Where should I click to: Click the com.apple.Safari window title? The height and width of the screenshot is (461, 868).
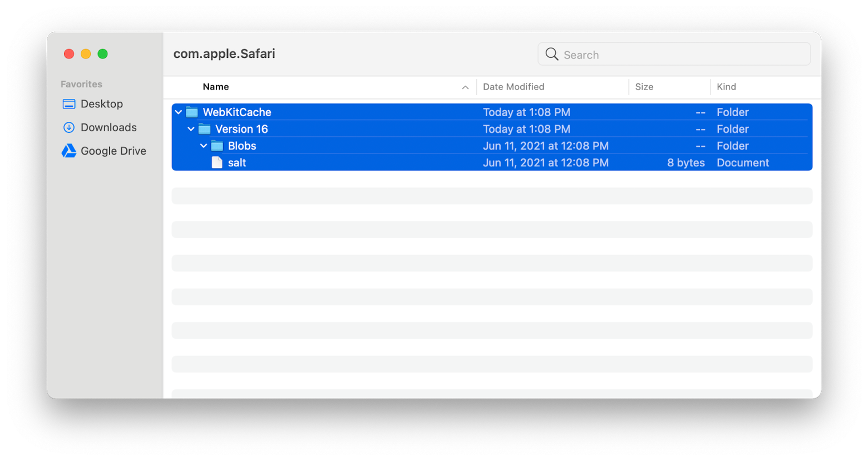(x=224, y=54)
